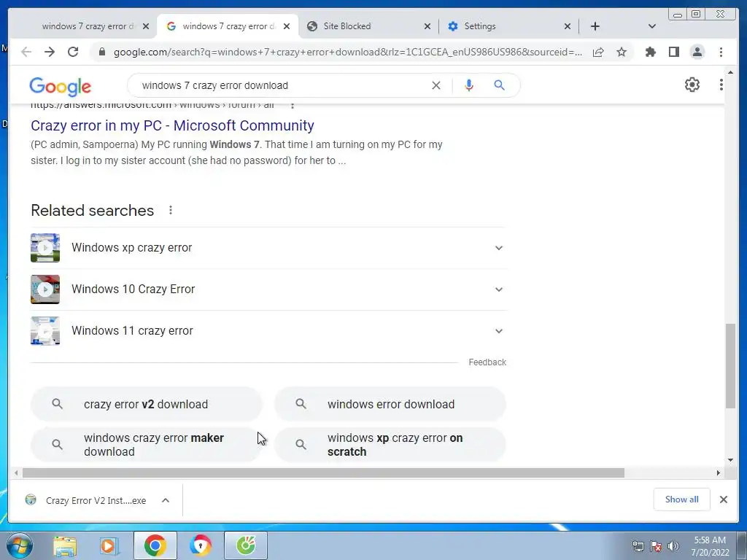
Task: Click Show desktop strip beside the clock
Action: (742, 545)
